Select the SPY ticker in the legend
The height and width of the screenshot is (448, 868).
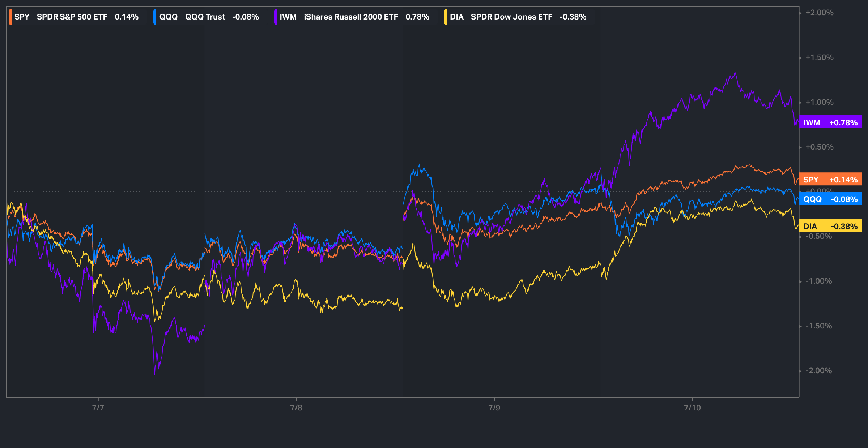(22, 17)
